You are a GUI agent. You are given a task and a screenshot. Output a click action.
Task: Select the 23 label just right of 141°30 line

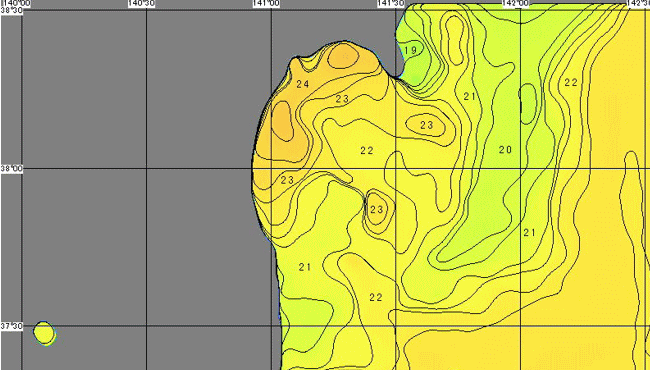pyautogui.click(x=427, y=125)
